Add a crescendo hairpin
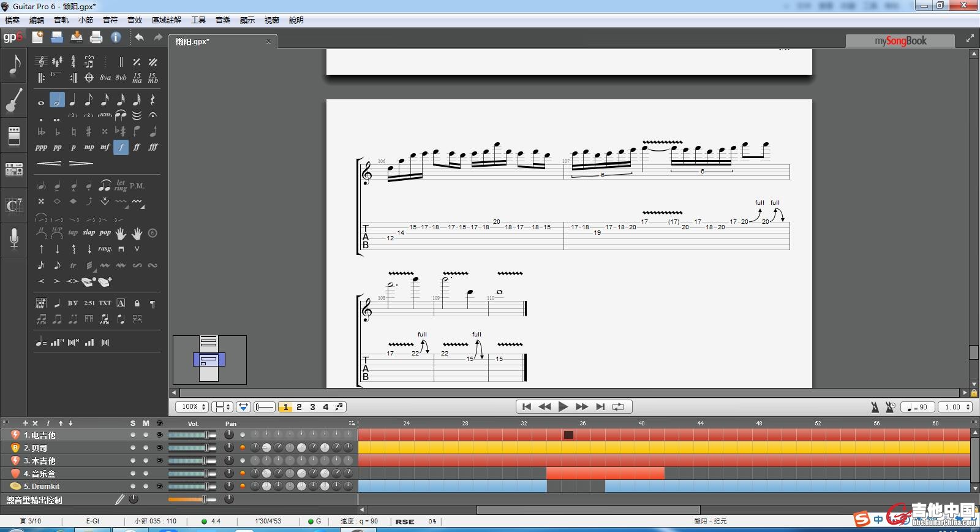The image size is (980, 532). (x=49, y=163)
